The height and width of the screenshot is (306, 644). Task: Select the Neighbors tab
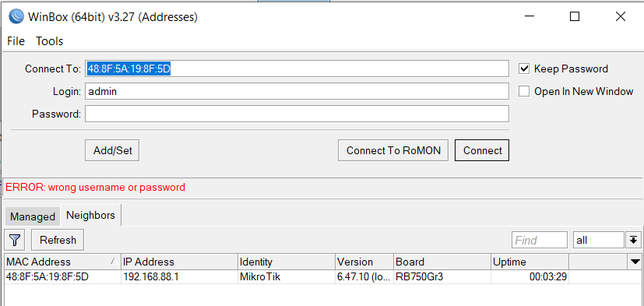point(91,215)
